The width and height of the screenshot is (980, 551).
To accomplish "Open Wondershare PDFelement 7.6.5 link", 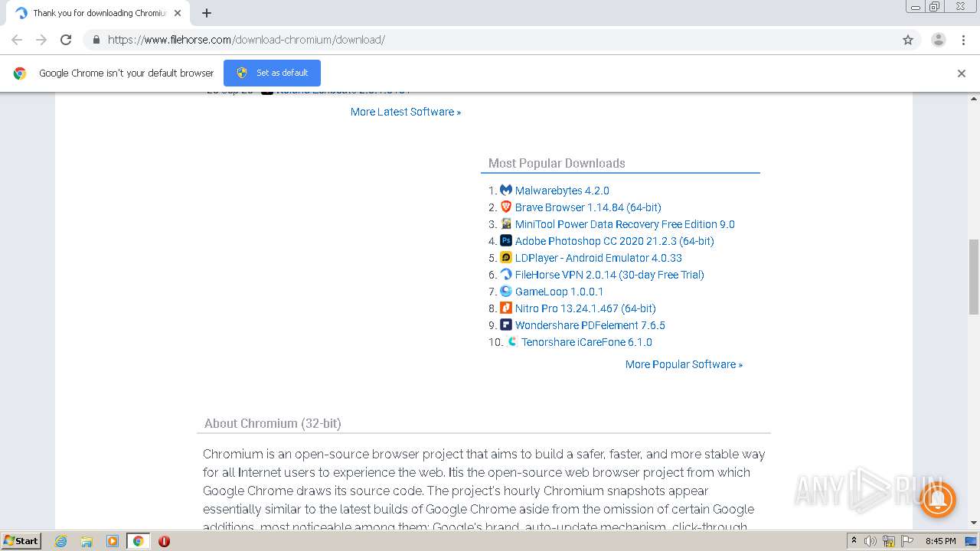I will 590,325.
